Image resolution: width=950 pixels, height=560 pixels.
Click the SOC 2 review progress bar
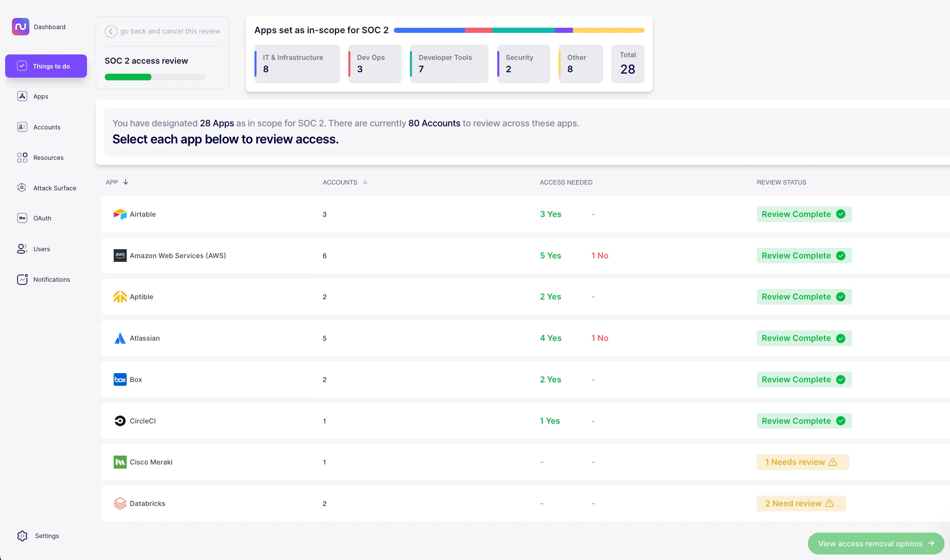pos(154,77)
